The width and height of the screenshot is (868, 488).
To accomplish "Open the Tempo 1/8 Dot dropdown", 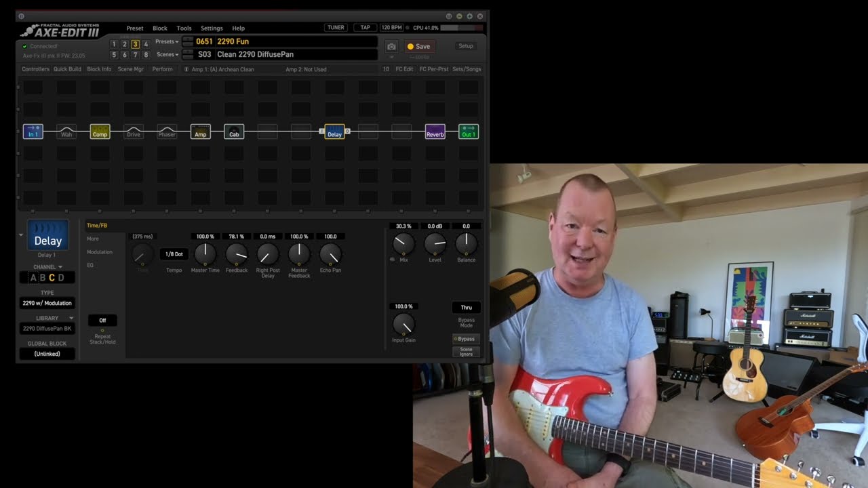I will (174, 254).
